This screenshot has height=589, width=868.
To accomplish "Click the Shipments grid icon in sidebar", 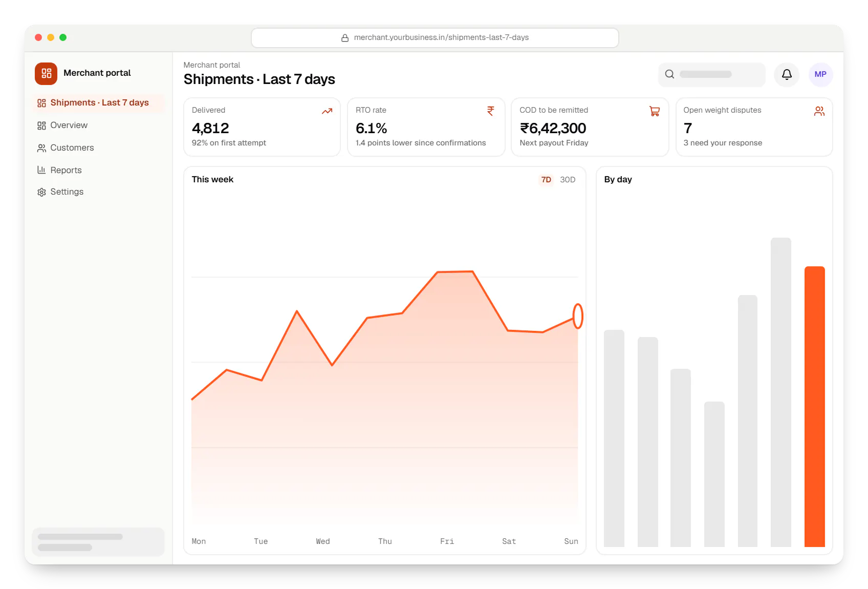I will coord(41,103).
